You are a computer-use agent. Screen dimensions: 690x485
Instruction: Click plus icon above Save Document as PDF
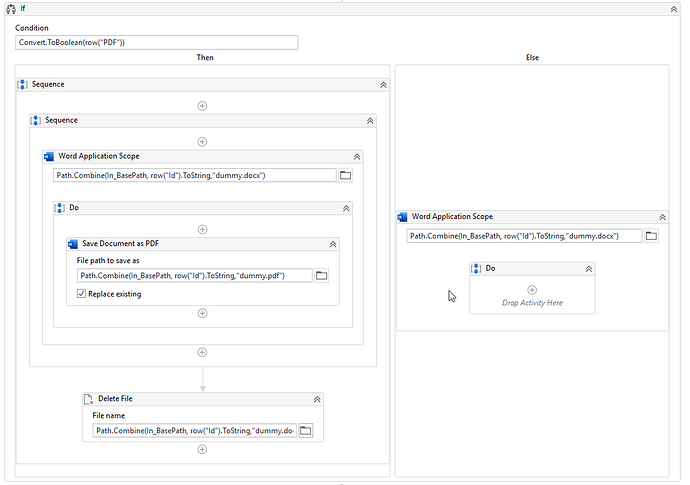point(202,229)
